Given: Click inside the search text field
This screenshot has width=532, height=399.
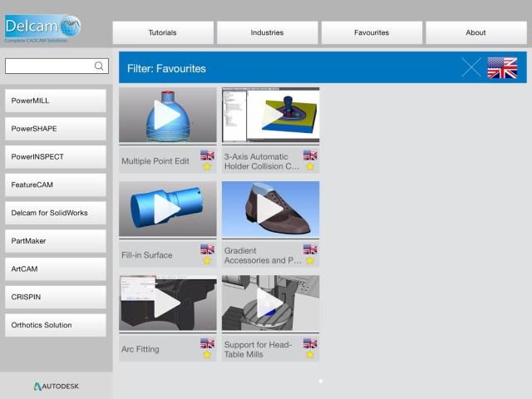Looking at the screenshot, I should coord(48,66).
